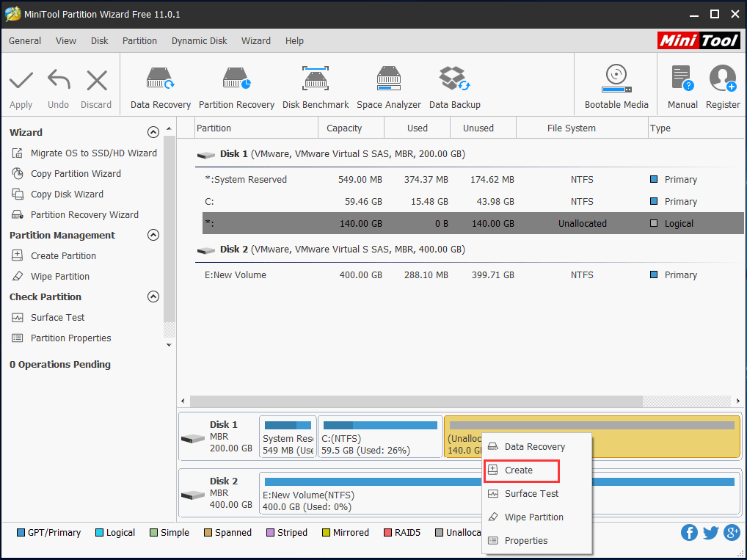Collapse the Partition Management section
This screenshot has width=747, height=560.
click(153, 235)
